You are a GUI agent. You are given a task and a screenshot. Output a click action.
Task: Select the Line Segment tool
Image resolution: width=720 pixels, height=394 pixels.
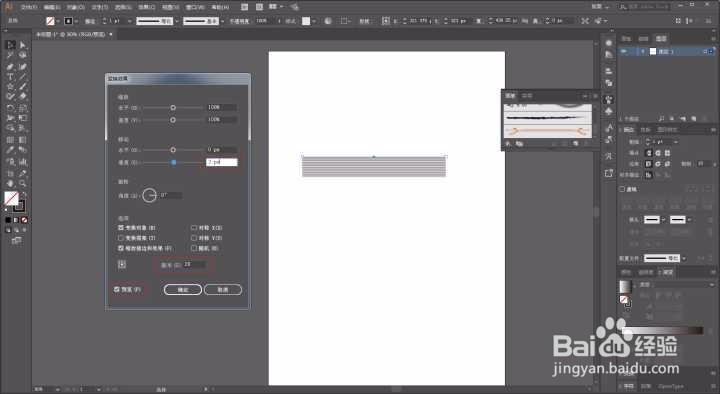pos(22,77)
